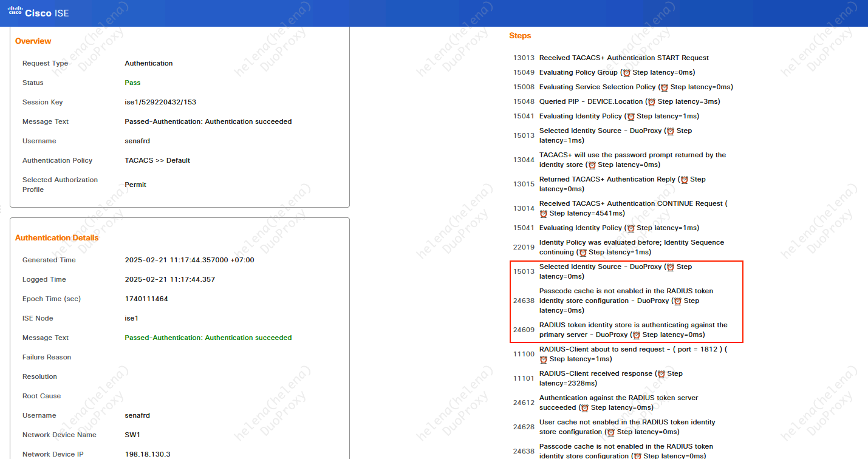Click the clock icon beside latency=4541ms
Screen dimensions: 868x459
coord(544,214)
